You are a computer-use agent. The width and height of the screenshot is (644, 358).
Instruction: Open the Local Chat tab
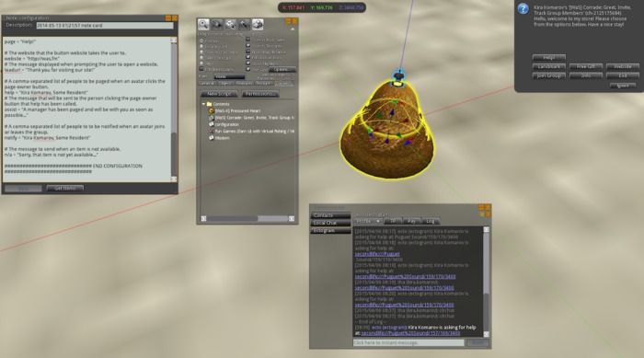pos(330,223)
